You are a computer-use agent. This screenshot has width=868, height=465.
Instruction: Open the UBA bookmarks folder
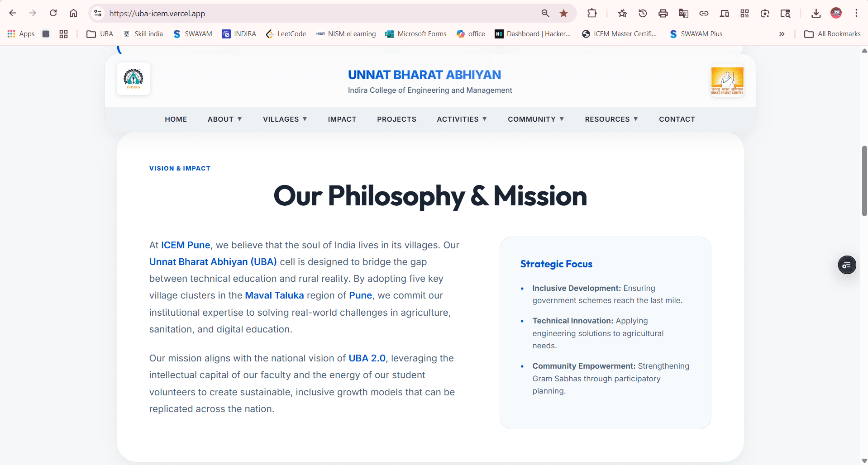[x=100, y=34]
